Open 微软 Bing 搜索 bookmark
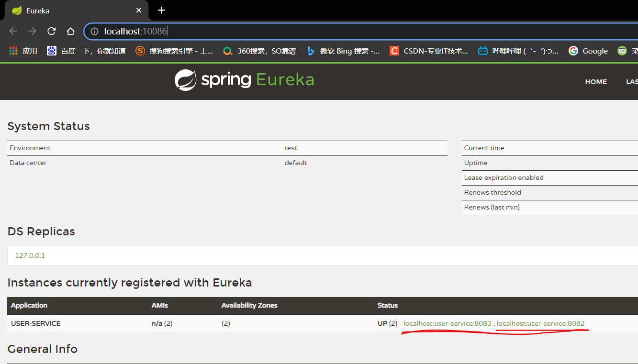The width and height of the screenshot is (638, 364). coord(343,51)
